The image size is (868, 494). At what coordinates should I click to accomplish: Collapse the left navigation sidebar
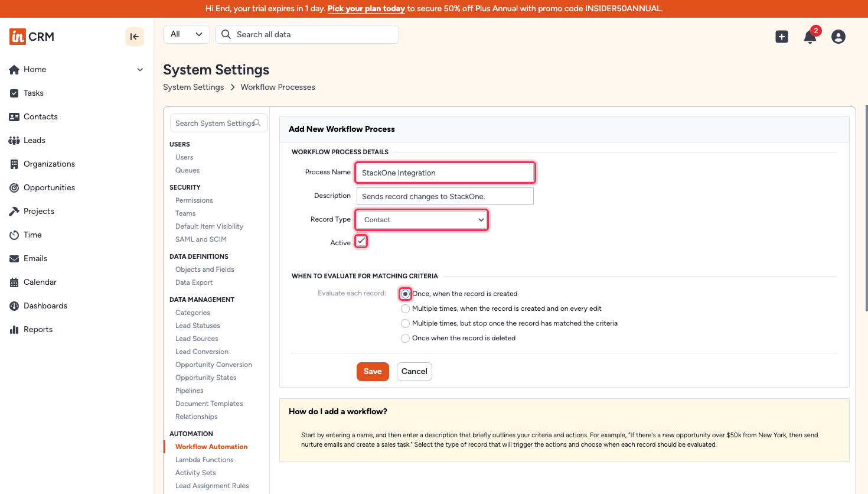[x=135, y=37]
